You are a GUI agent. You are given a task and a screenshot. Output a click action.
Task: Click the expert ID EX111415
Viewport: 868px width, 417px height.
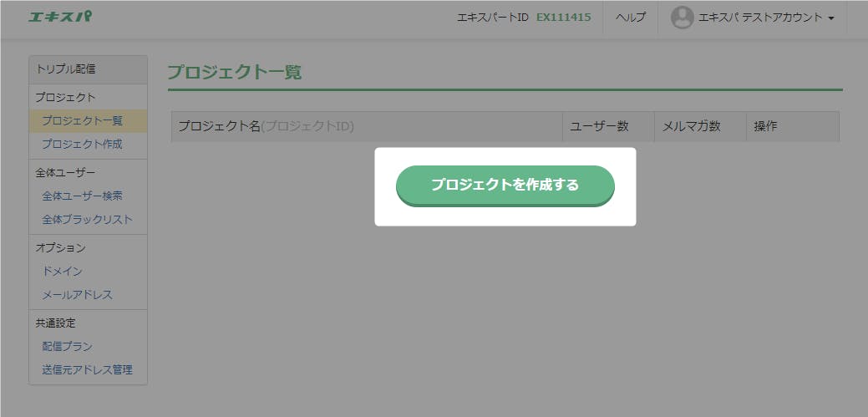[564, 18]
